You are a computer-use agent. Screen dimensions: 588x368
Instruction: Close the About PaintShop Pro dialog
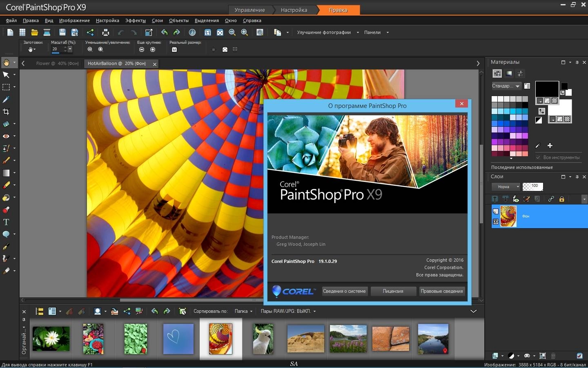click(x=461, y=104)
